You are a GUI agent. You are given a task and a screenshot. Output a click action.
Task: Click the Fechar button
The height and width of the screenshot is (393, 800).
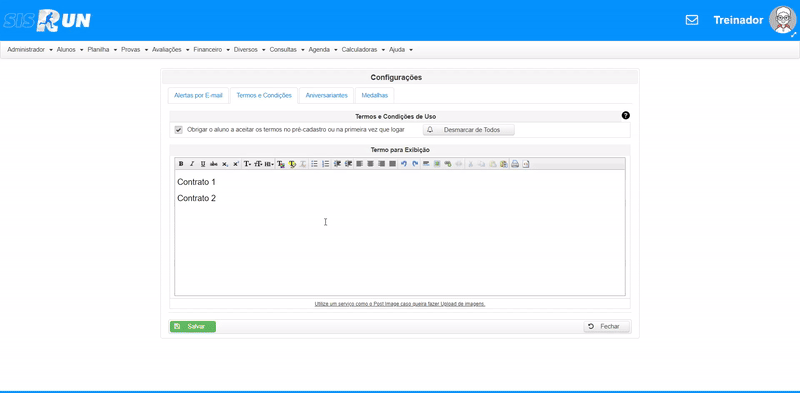point(607,327)
